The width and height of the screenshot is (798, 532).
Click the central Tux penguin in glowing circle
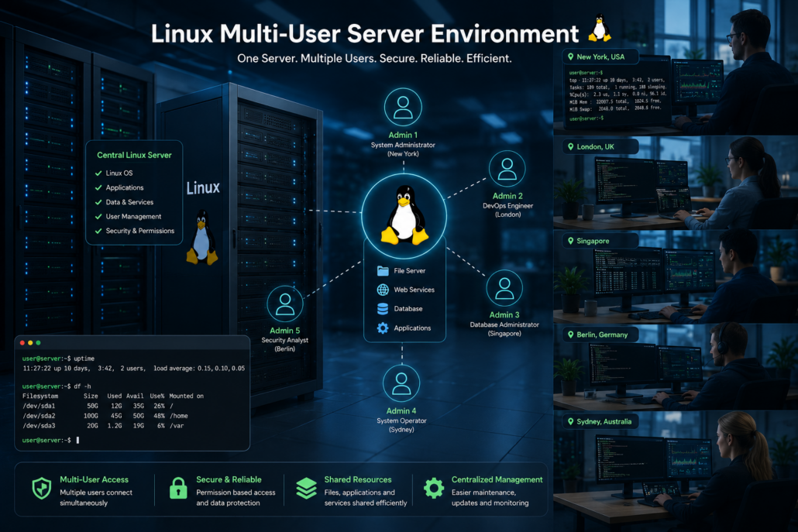click(x=404, y=215)
